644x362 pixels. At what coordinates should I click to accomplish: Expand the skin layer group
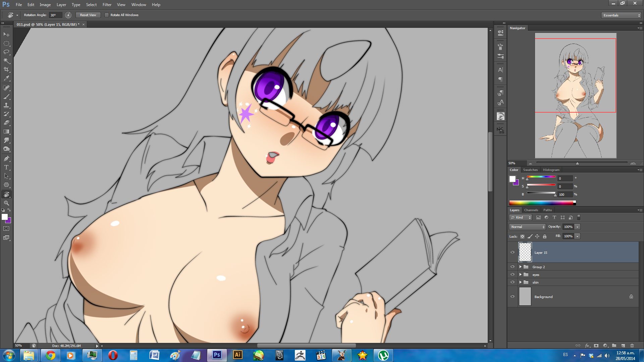pos(520,282)
